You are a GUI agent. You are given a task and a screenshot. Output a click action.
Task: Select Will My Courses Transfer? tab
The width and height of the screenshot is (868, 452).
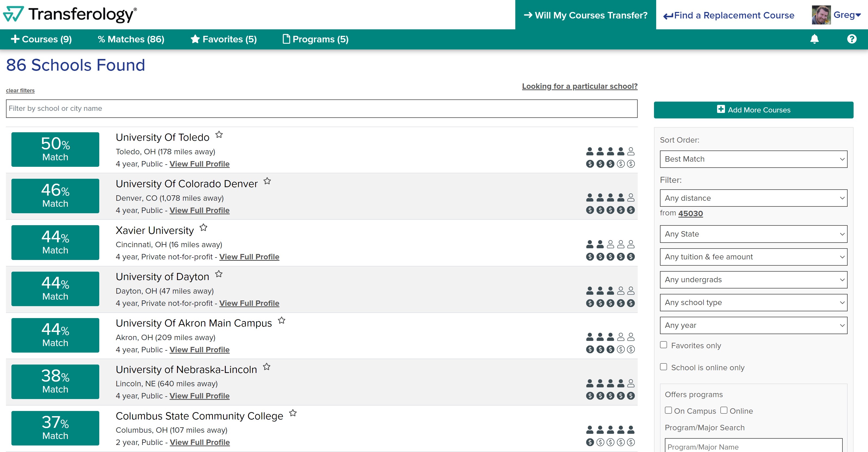(585, 15)
